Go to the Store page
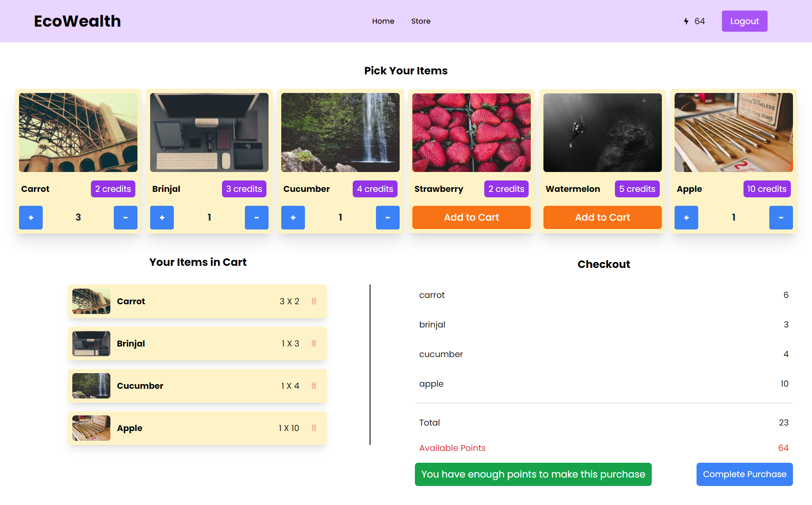This screenshot has width=812, height=505. pyautogui.click(x=420, y=21)
